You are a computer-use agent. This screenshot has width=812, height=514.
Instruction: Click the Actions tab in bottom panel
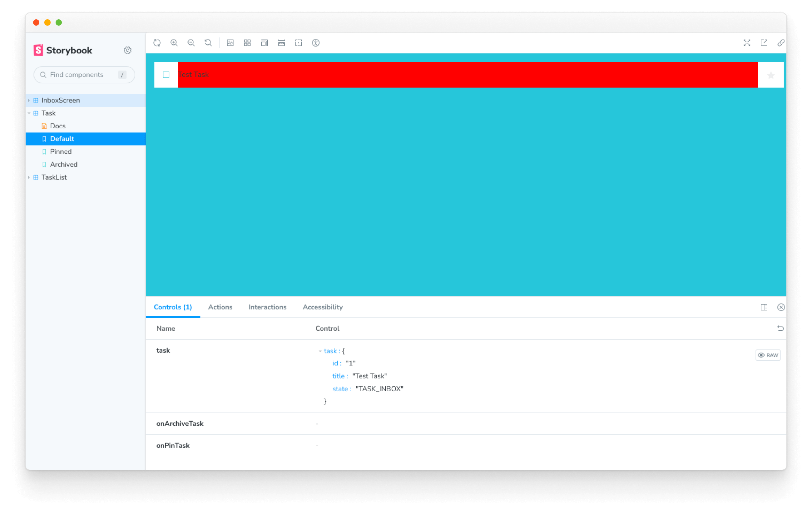click(220, 307)
